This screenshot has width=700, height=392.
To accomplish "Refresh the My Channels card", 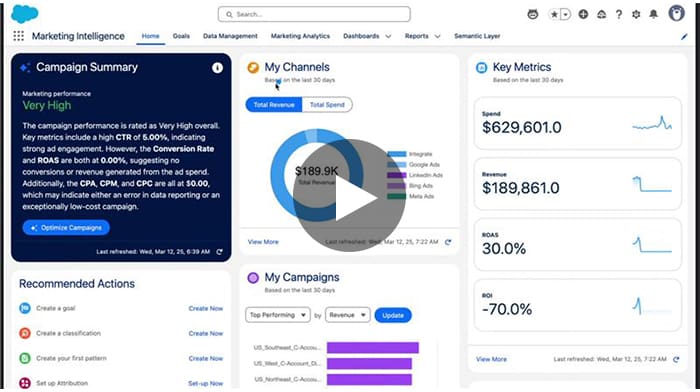I will point(448,242).
